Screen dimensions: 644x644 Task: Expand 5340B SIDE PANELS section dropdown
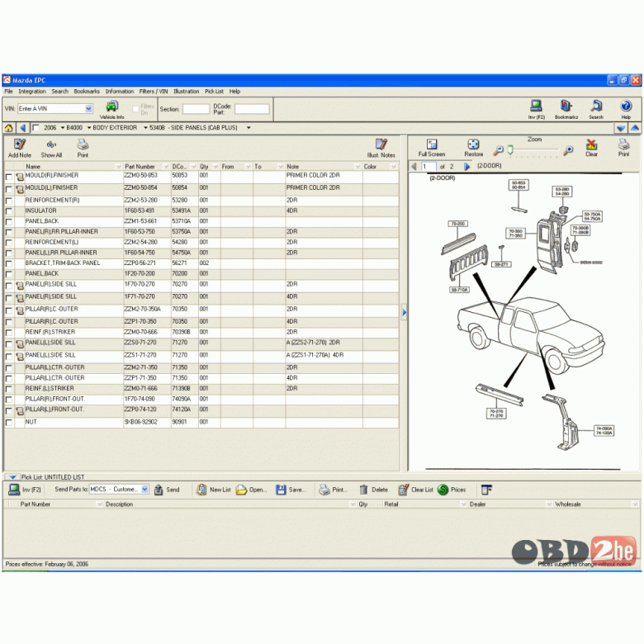(x=249, y=128)
